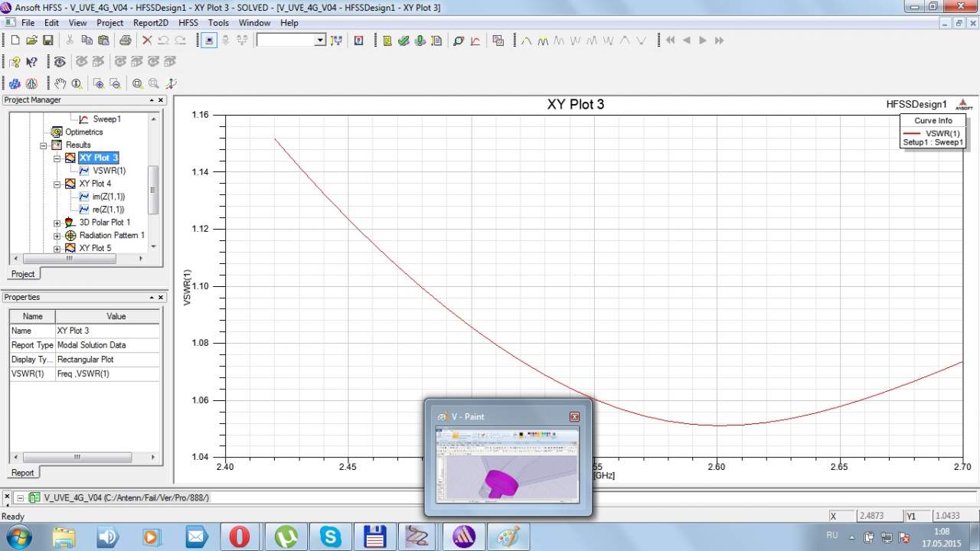The height and width of the screenshot is (551, 980).
Task: Click the Open folder toolbar icon
Action: coord(31,41)
